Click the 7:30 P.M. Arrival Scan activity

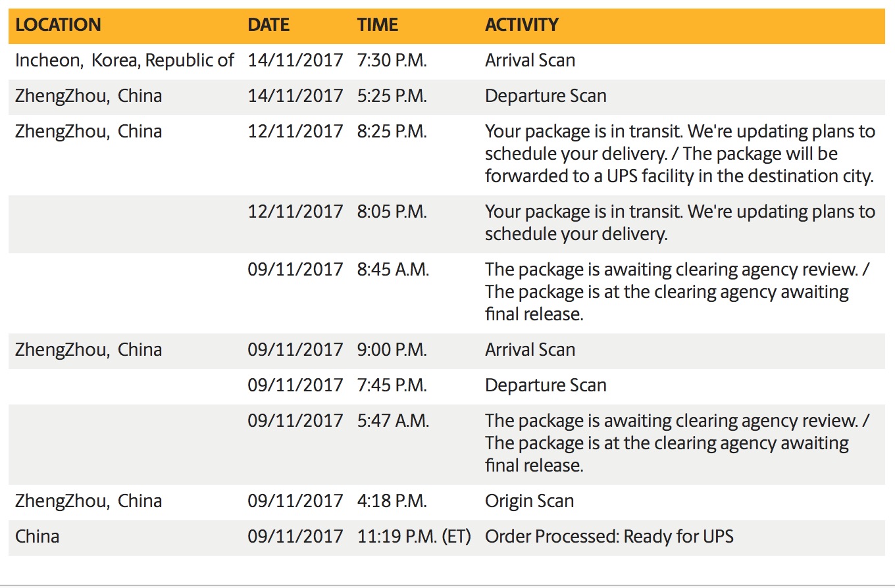(x=530, y=61)
